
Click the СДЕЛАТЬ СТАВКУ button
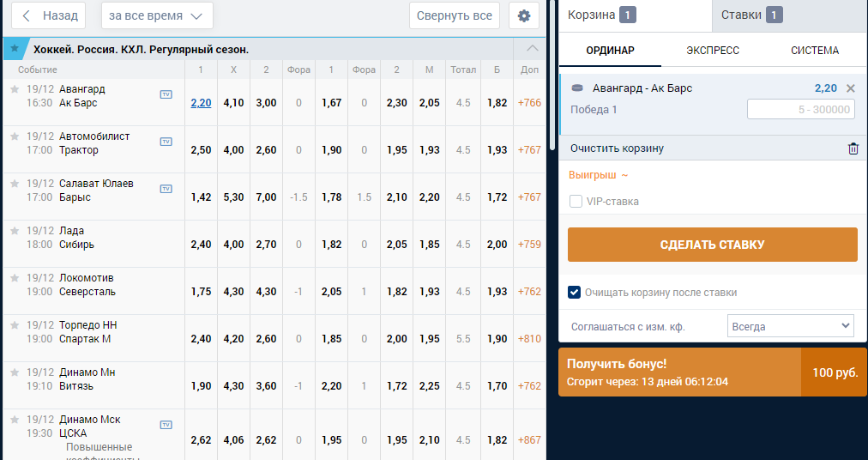click(713, 245)
